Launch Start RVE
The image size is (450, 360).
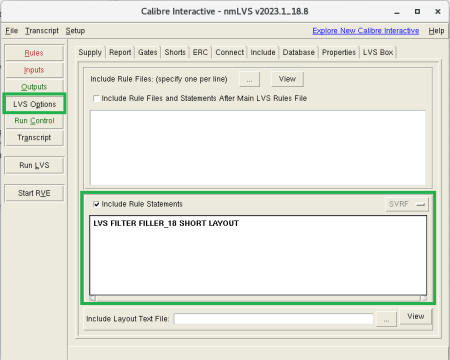coord(34,193)
